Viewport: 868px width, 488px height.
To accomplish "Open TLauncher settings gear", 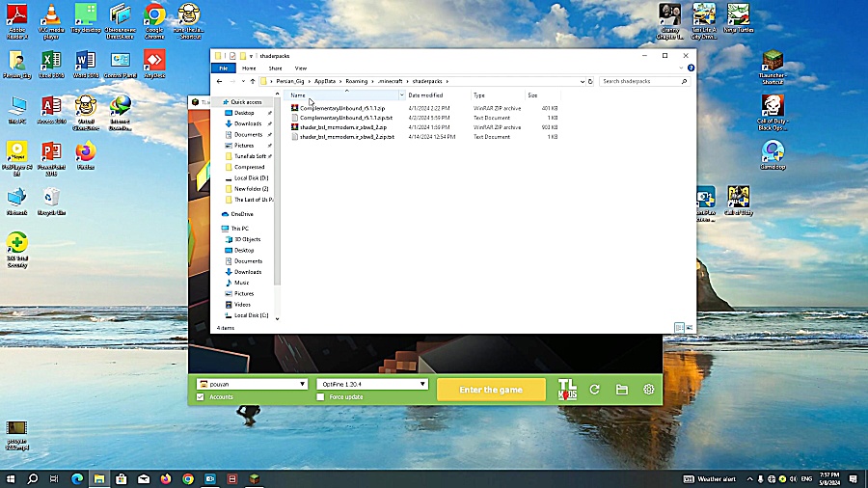I will [649, 390].
